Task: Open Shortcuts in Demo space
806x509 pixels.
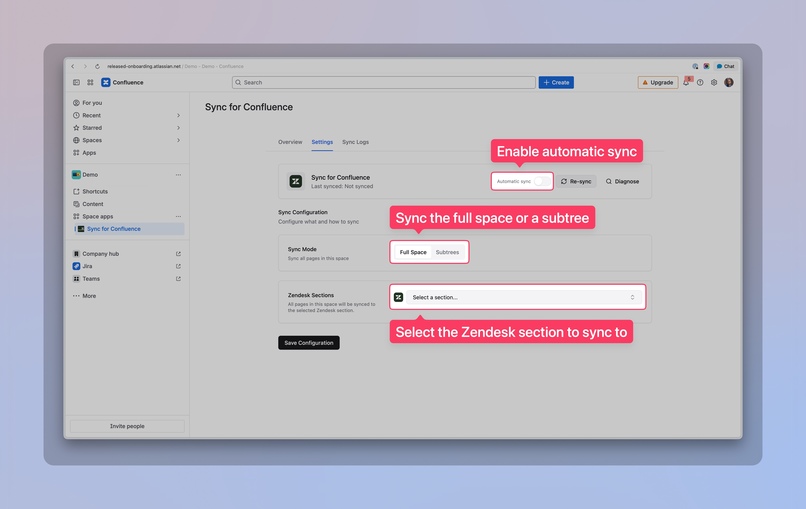Action: click(x=95, y=191)
